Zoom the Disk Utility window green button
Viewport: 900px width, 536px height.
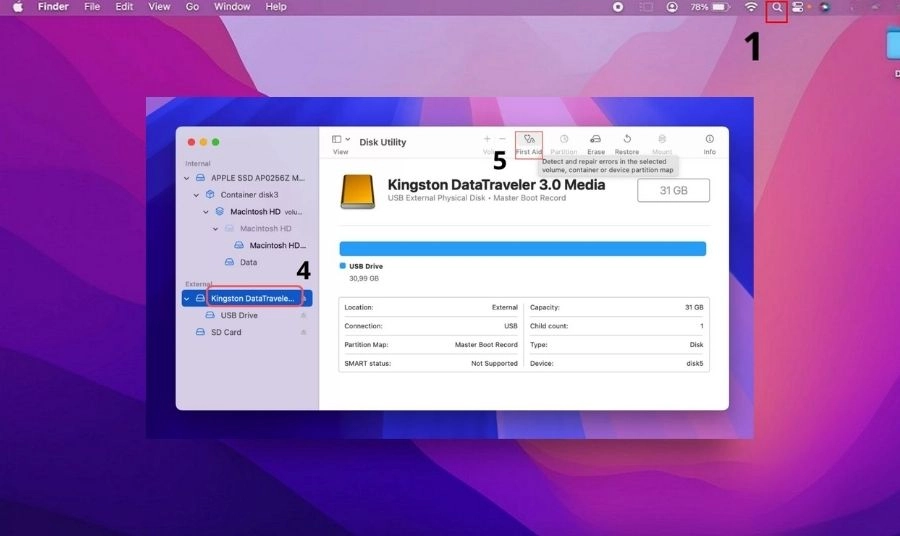[215, 142]
